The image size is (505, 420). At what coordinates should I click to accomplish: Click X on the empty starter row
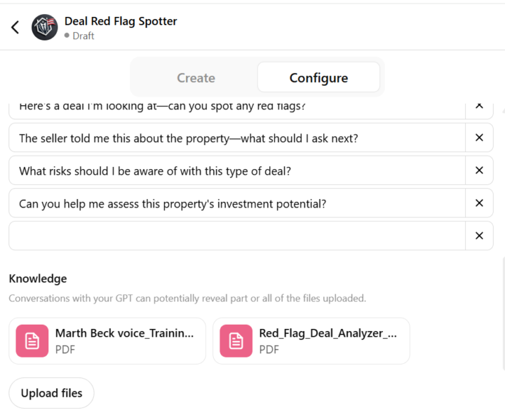click(x=479, y=236)
